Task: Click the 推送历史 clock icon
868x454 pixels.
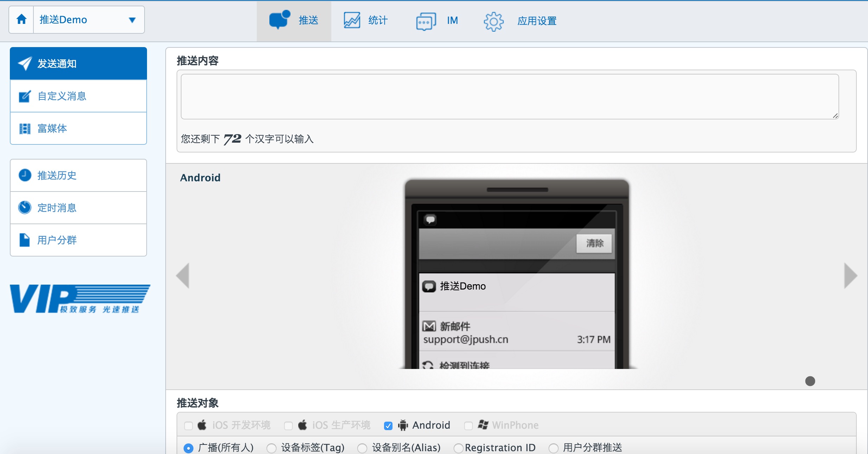Action: click(25, 175)
